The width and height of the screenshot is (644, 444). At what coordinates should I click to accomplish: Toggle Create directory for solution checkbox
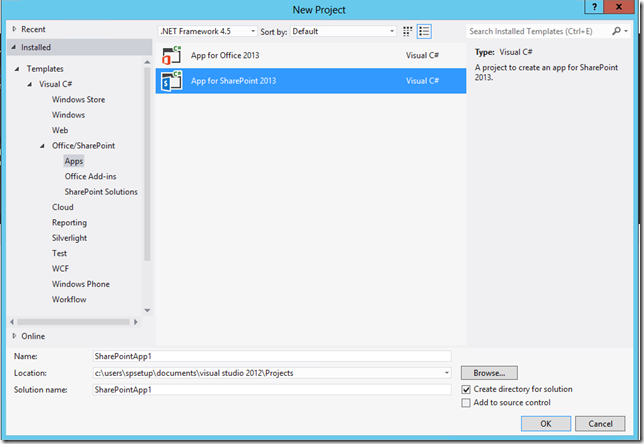point(466,389)
